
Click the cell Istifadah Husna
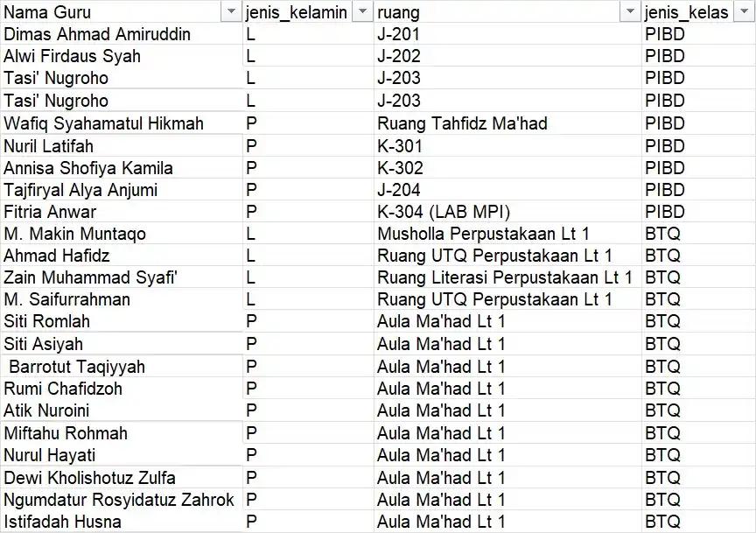[122, 522]
